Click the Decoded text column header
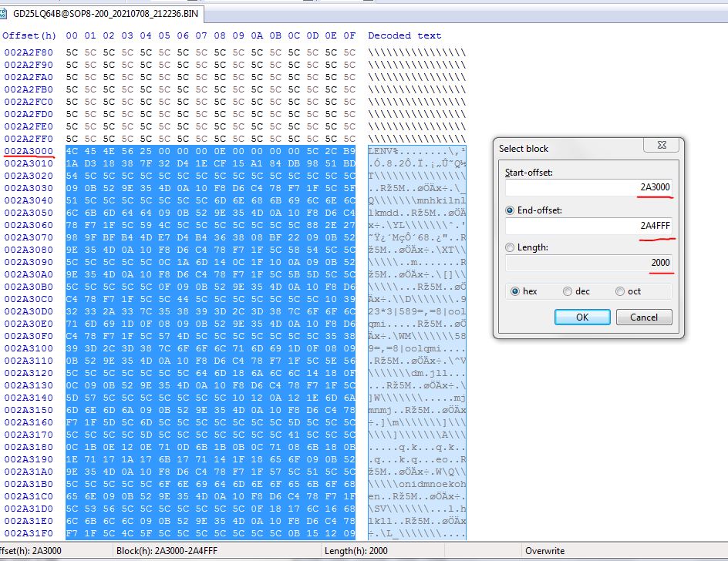This screenshot has width=728, height=561. (404, 35)
